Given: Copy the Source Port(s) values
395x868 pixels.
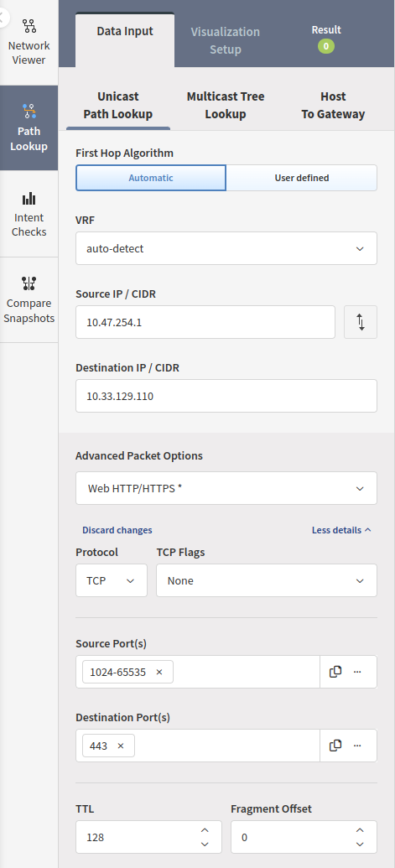Looking at the screenshot, I should (335, 672).
